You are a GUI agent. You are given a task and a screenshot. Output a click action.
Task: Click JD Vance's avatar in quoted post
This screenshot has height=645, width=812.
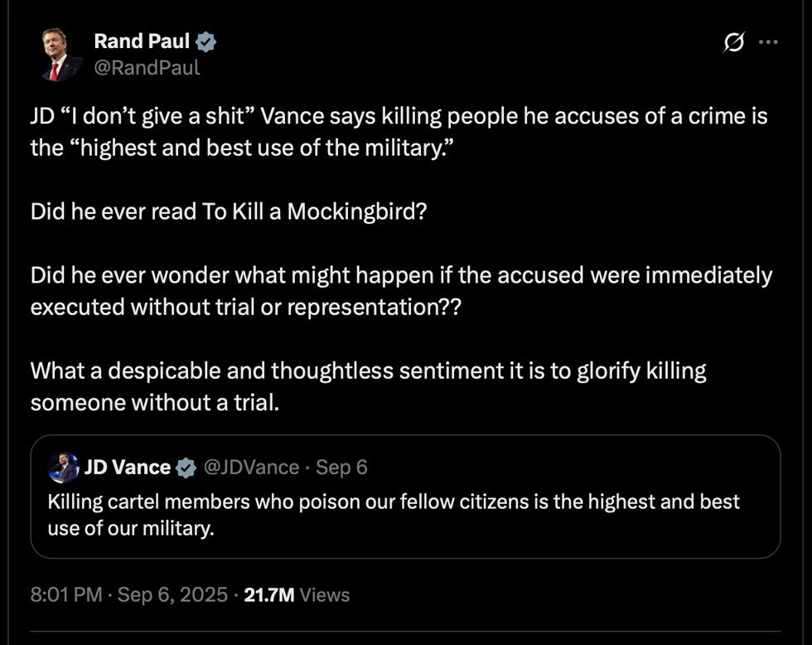[63, 468]
